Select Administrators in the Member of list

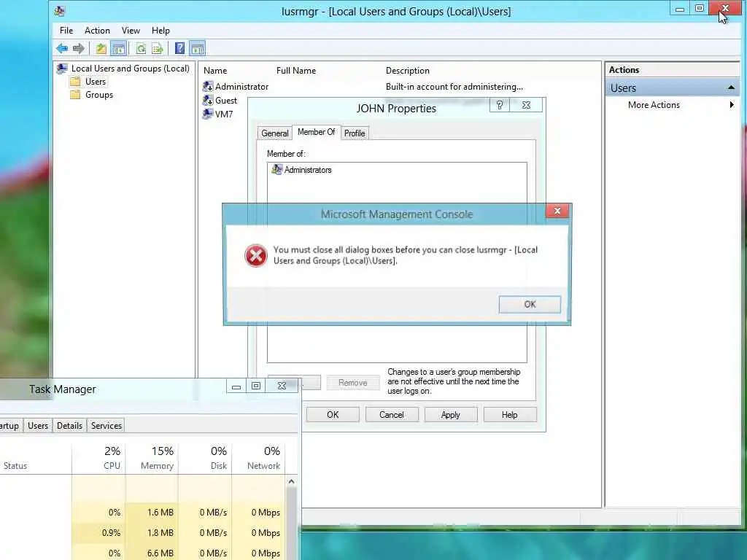click(x=308, y=170)
